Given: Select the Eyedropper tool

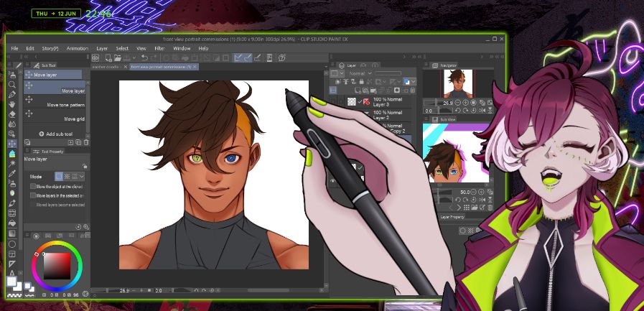Looking at the screenshot, I should 12,173.
